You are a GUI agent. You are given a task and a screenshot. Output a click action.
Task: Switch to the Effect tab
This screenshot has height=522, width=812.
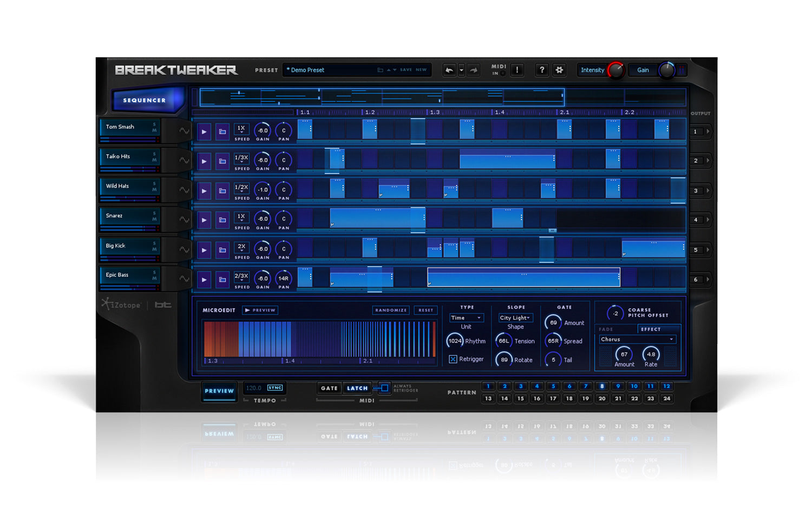(x=651, y=329)
